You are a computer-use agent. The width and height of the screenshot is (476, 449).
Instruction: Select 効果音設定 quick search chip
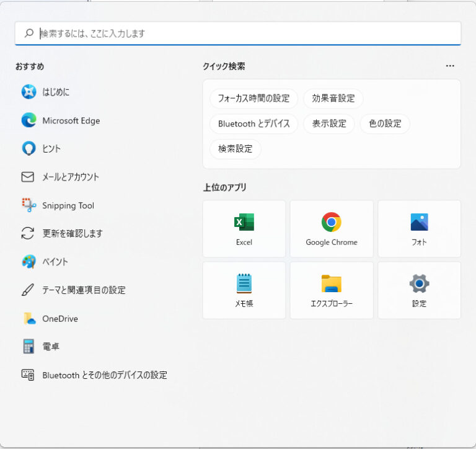pos(333,99)
